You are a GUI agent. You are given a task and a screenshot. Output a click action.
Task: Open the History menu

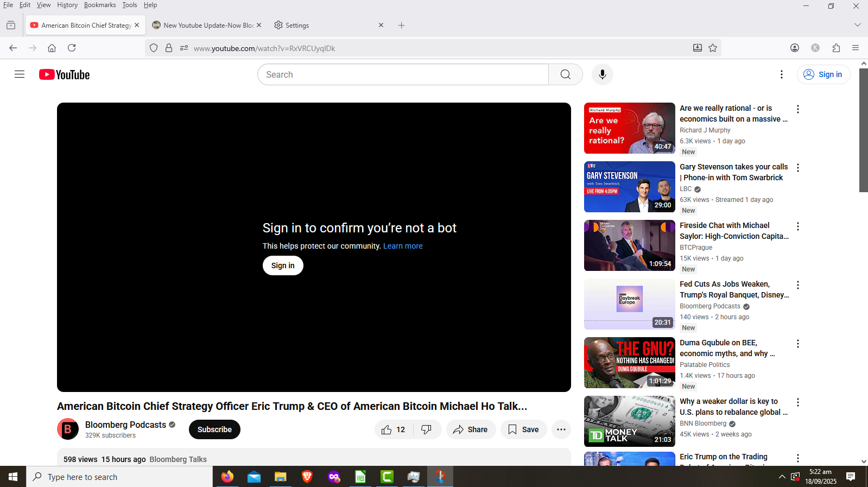67,5
